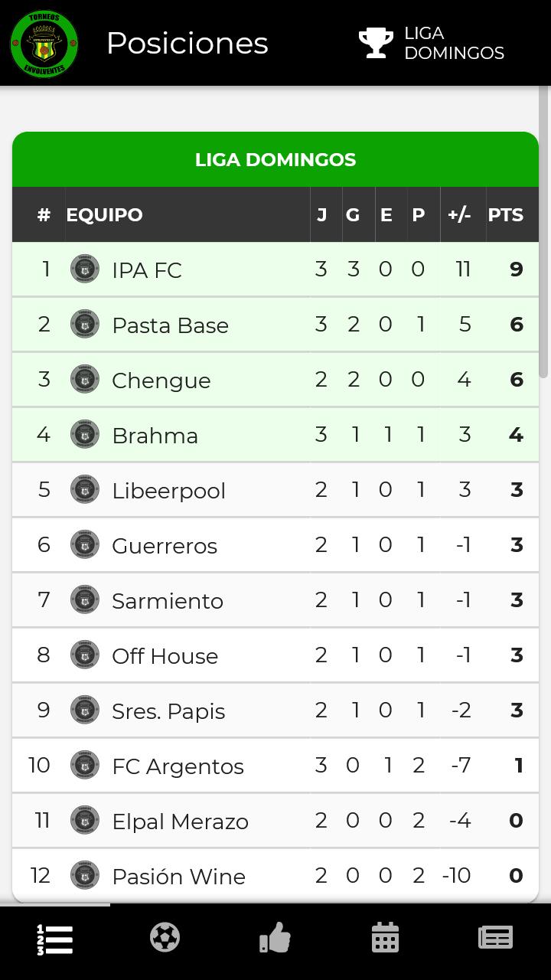Select the Pasta Base team row
The height and width of the screenshot is (980, 551).
275,325
